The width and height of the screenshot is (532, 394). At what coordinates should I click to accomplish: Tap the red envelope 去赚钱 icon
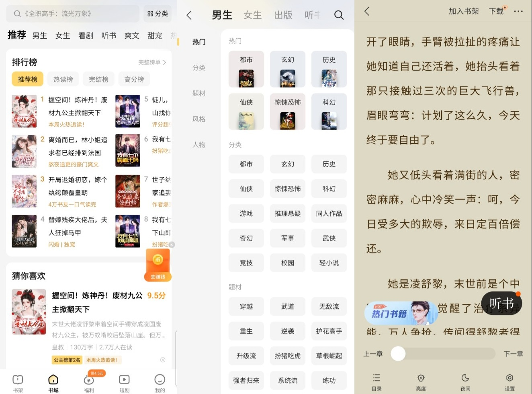tap(158, 265)
